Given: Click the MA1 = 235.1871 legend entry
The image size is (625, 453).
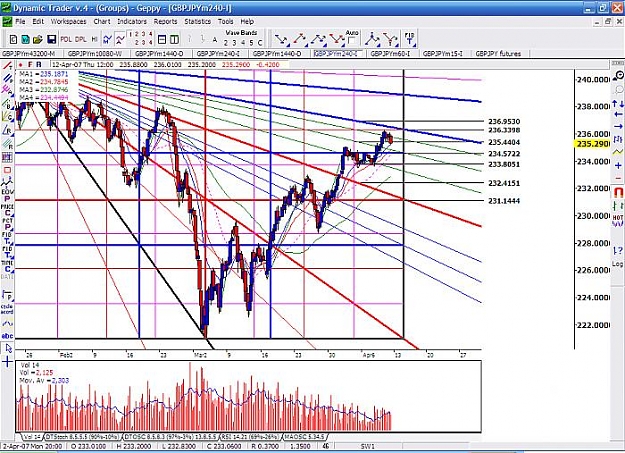Looking at the screenshot, I should [44, 74].
